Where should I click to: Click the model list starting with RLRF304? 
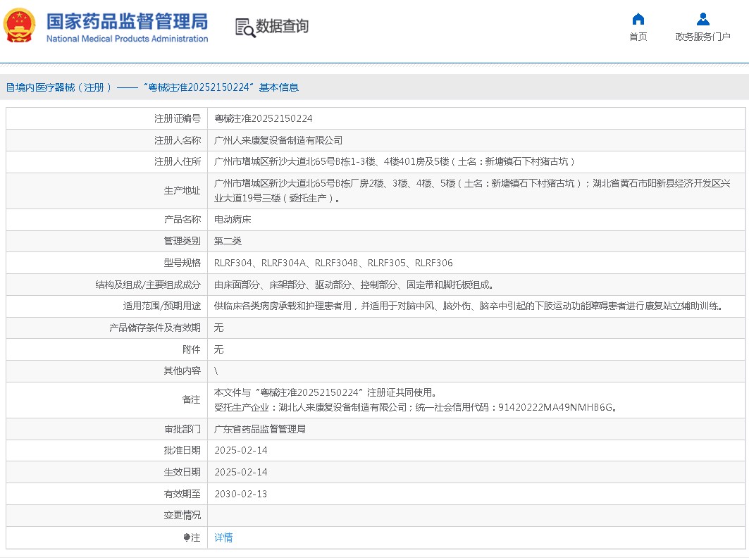[333, 263]
